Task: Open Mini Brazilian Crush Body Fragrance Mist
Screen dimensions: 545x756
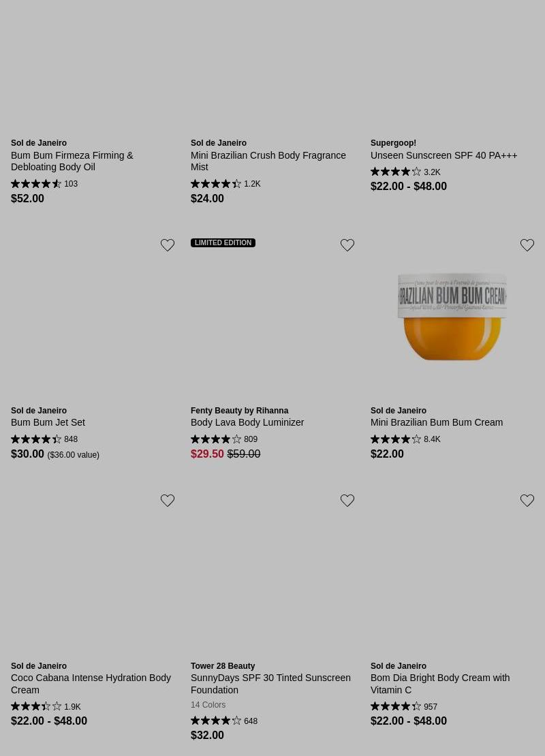Action: point(268,161)
